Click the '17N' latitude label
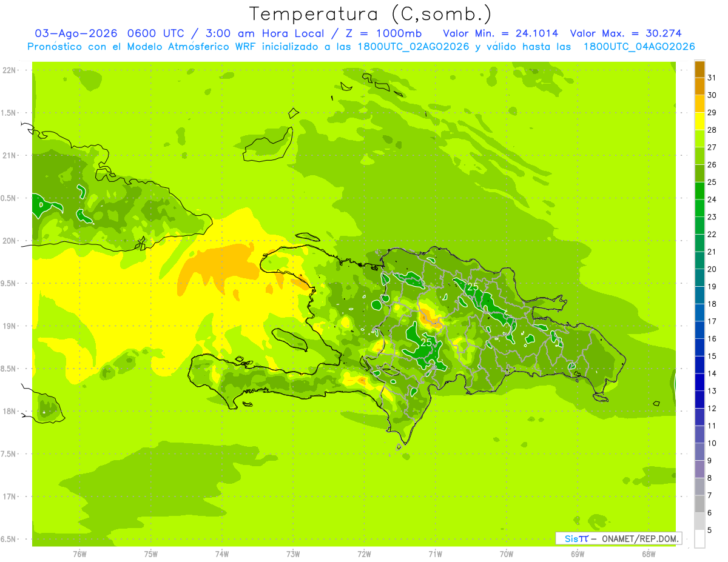The width and height of the screenshot is (728, 562). tap(10, 497)
